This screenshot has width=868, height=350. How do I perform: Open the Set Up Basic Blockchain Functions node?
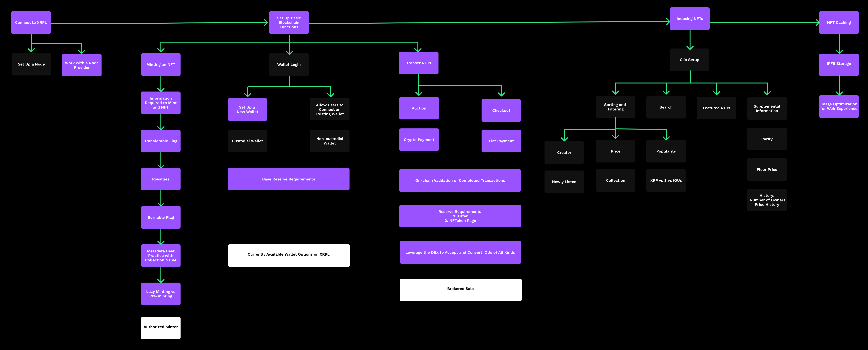tap(288, 22)
